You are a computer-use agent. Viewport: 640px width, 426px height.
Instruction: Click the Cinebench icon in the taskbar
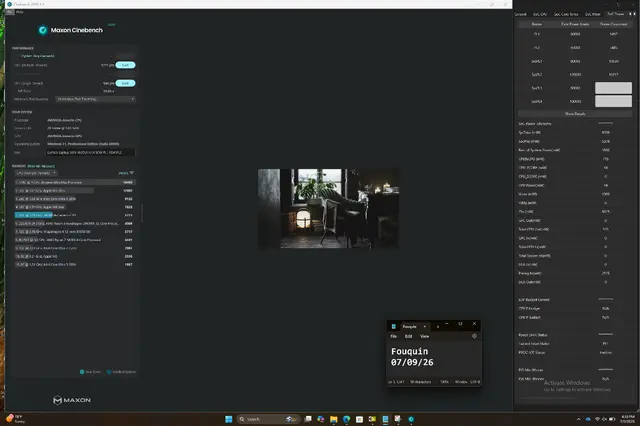(x=411, y=419)
